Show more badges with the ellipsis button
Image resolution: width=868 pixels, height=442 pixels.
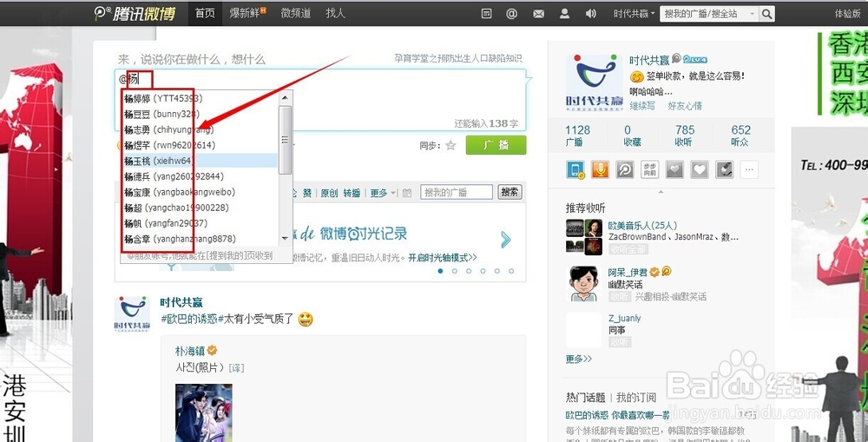[x=749, y=169]
